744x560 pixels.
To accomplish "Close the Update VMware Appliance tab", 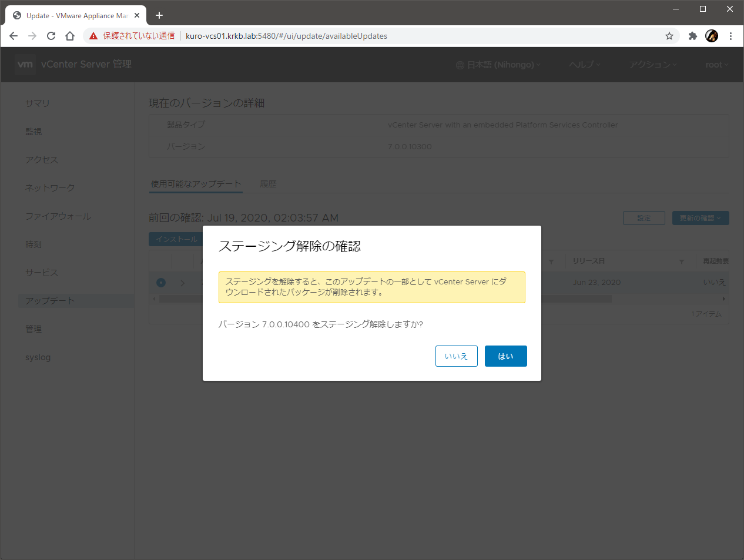I will point(137,15).
